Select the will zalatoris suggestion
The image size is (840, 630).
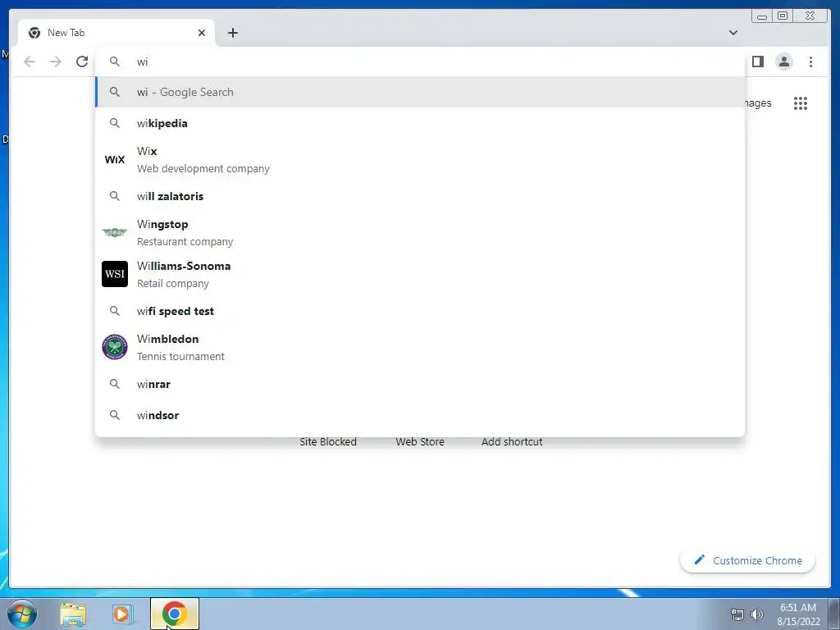click(420, 196)
